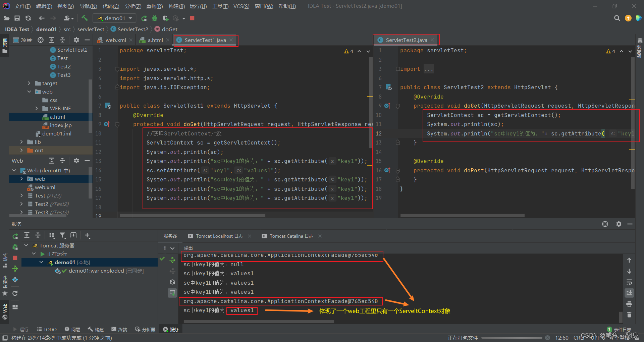Open Tomcat Localhost log tab
Screen dimensions: 644x342
(219, 236)
